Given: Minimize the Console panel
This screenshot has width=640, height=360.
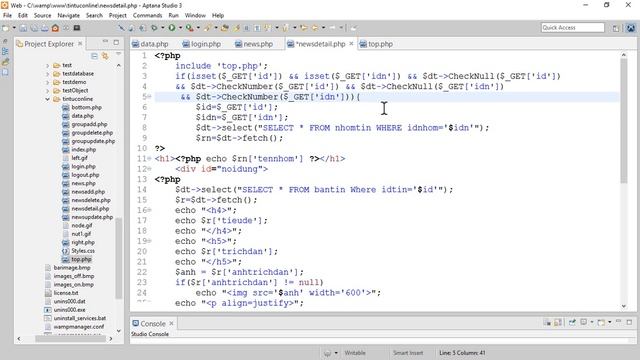Looking at the screenshot, I should [x=618, y=322].
